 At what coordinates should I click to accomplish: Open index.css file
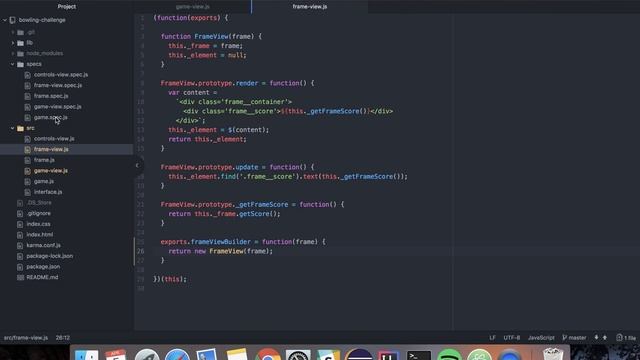(x=38, y=224)
